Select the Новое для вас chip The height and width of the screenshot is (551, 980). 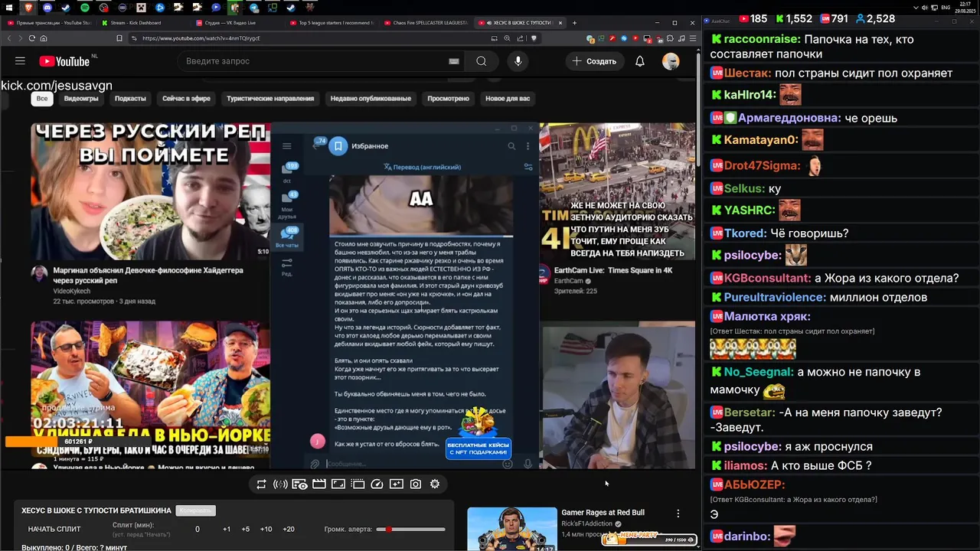pos(508,99)
